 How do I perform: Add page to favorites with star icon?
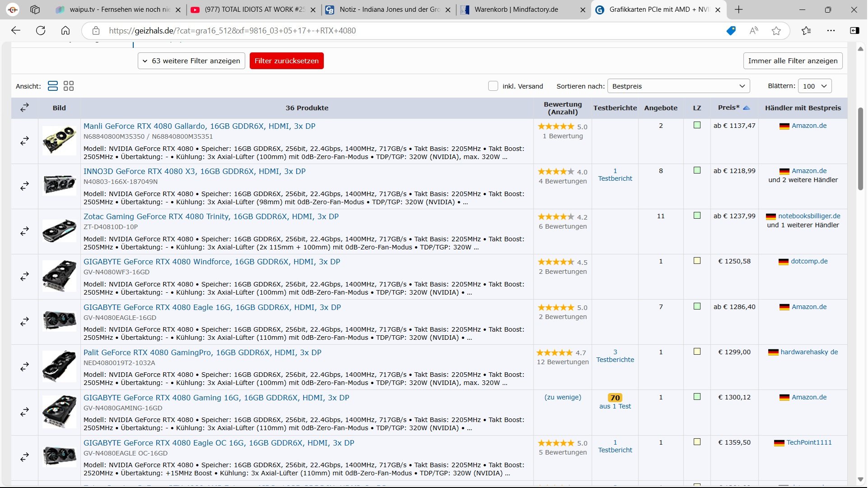click(x=776, y=31)
